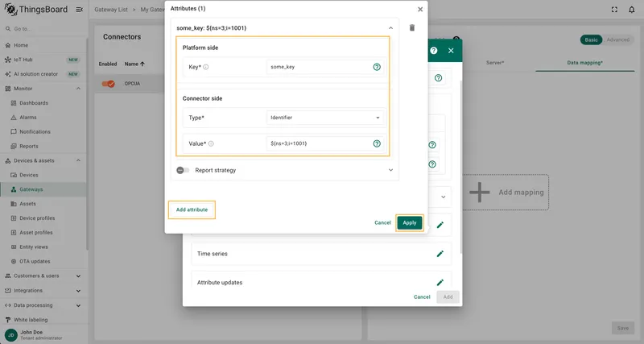Open help for the Key field
Image resolution: width=644 pixels, height=344 pixels.
377,67
